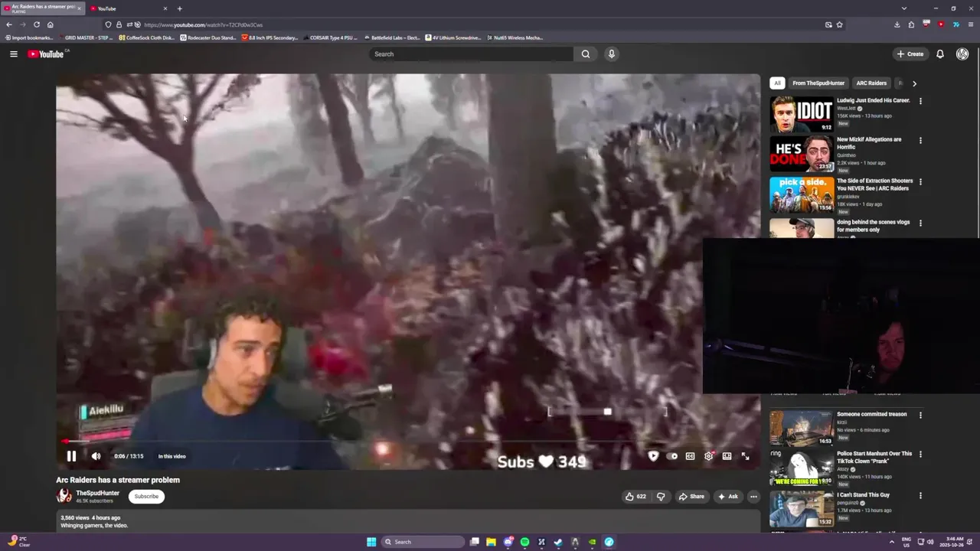Click the browser home button
This screenshot has width=980, height=551.
coord(51,24)
